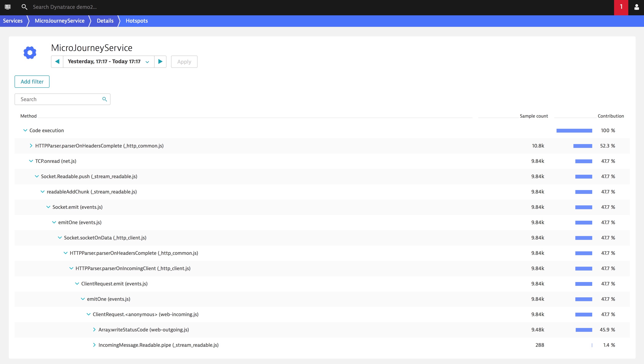Sort by the Contribution column header

point(611,116)
